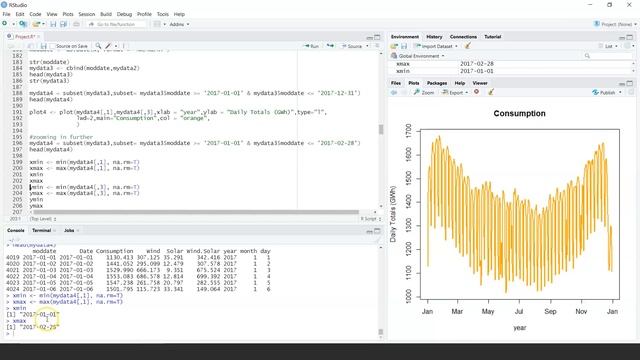Screen dimensions: 640x360
Task: Switch to the Files tab
Action: pos(396,83)
